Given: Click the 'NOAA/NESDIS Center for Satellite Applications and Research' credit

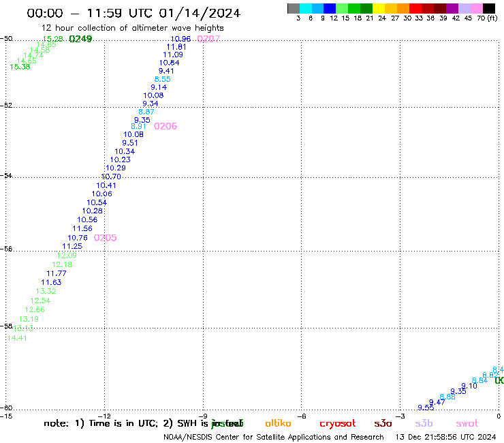Looking at the screenshot, I should (x=274, y=438).
